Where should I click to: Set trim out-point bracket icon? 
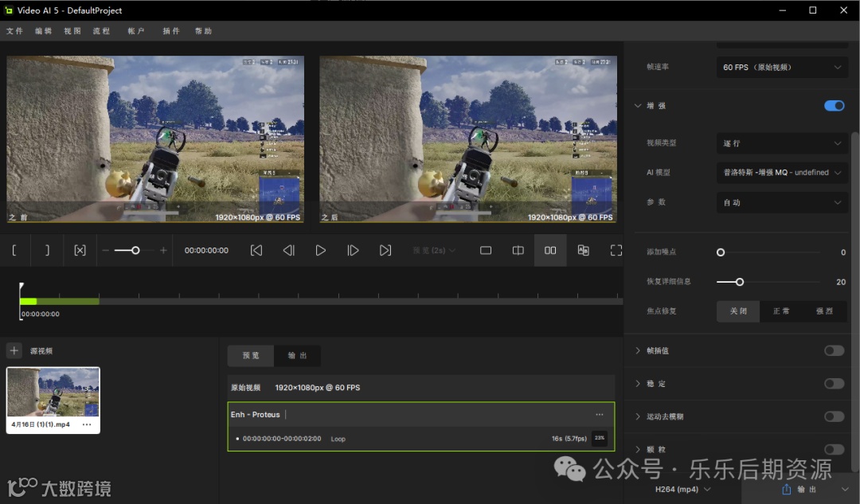tap(47, 250)
